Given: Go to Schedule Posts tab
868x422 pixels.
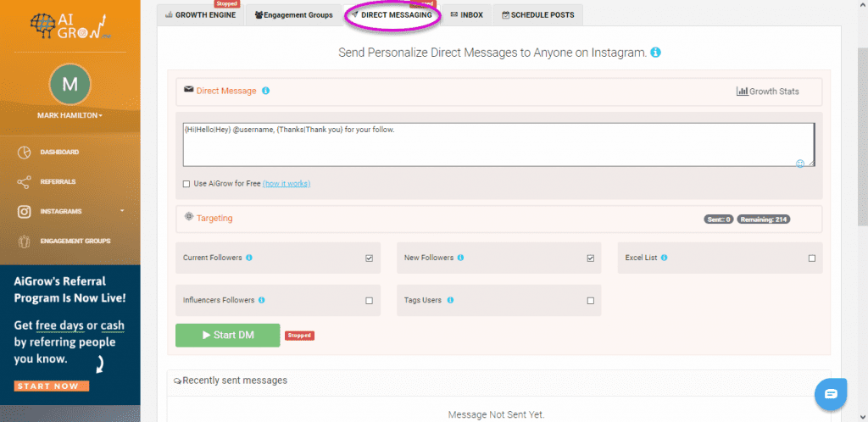Looking at the screenshot, I should 537,15.
